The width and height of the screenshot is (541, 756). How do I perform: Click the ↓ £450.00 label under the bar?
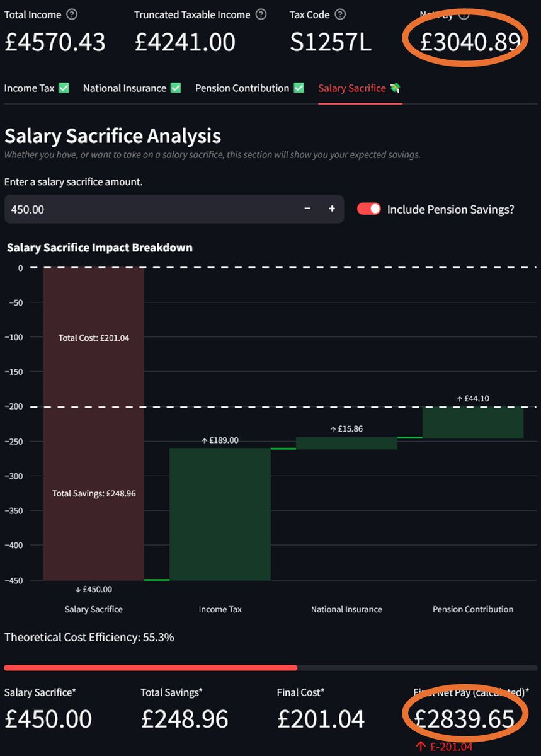(x=93, y=589)
